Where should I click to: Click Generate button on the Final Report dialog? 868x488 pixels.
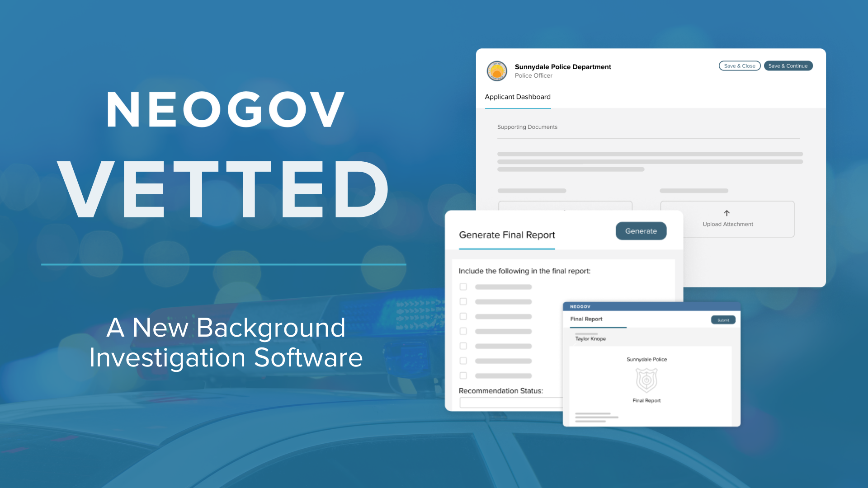640,230
